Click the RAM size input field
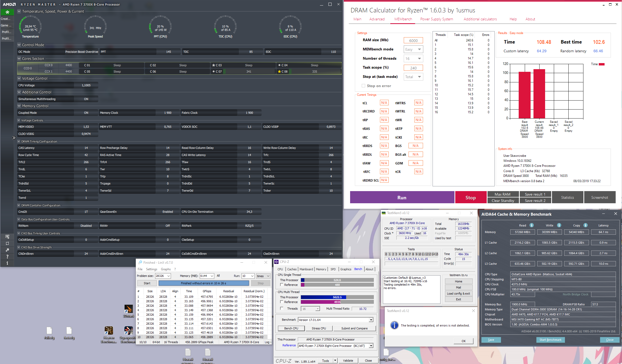 click(x=413, y=40)
